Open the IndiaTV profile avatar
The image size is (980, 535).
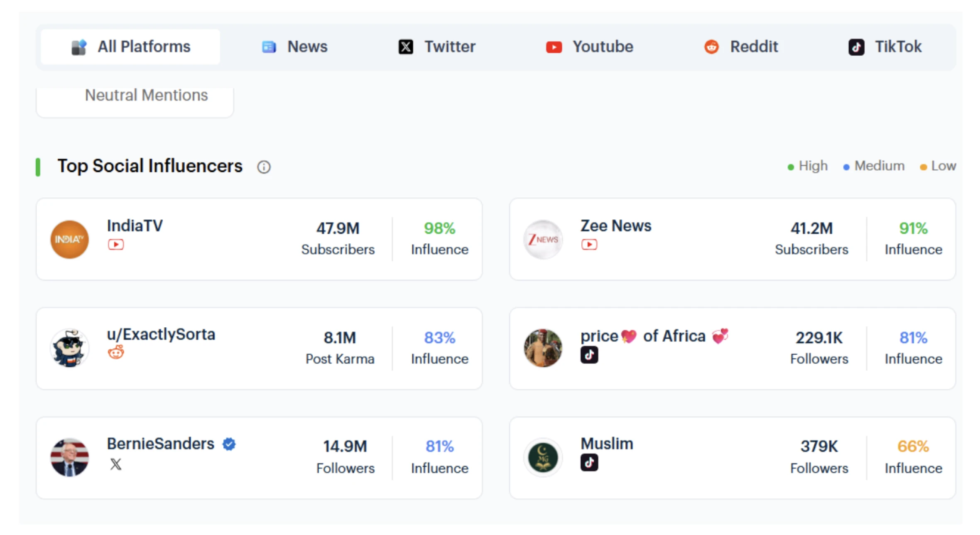tap(69, 240)
